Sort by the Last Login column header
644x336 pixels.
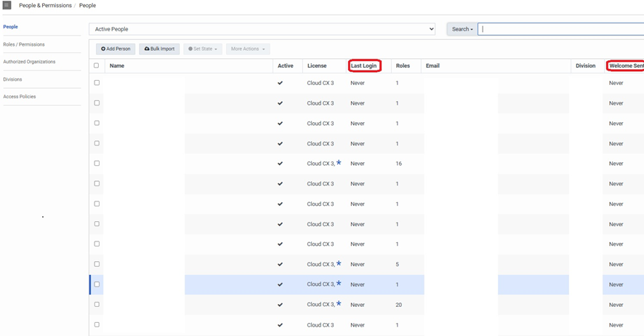tap(363, 65)
